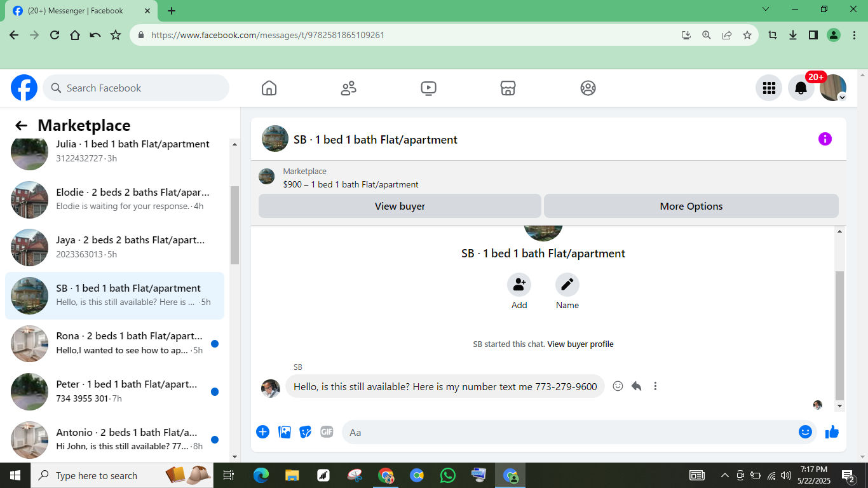Click the Facebook logo
The width and height of the screenshot is (868, 488).
(24, 88)
